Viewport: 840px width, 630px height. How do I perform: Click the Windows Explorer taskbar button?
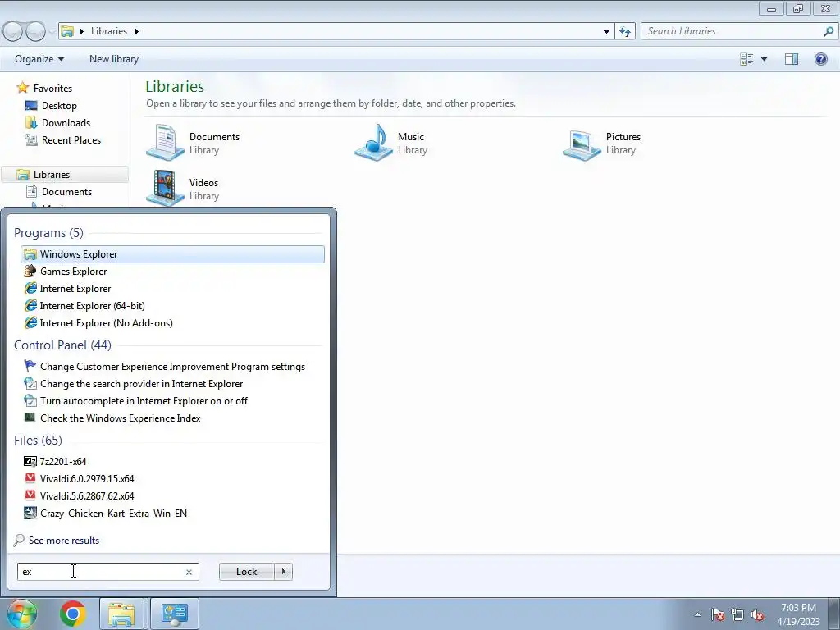(121, 614)
